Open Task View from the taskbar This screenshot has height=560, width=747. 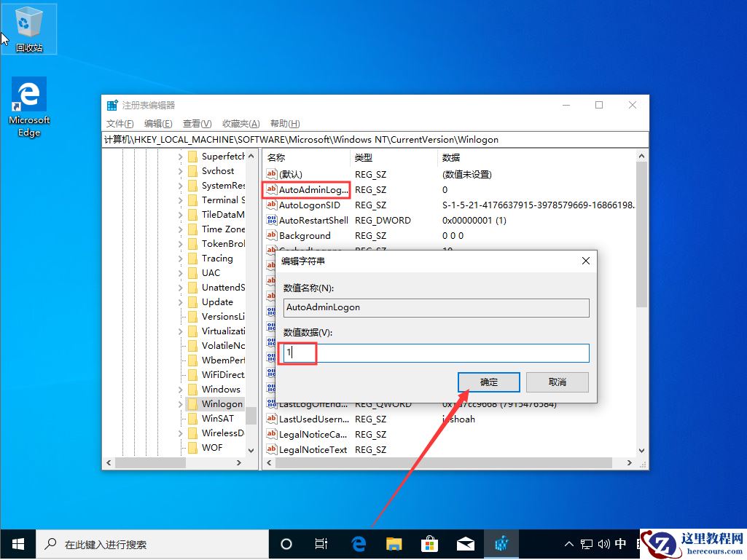click(322, 544)
